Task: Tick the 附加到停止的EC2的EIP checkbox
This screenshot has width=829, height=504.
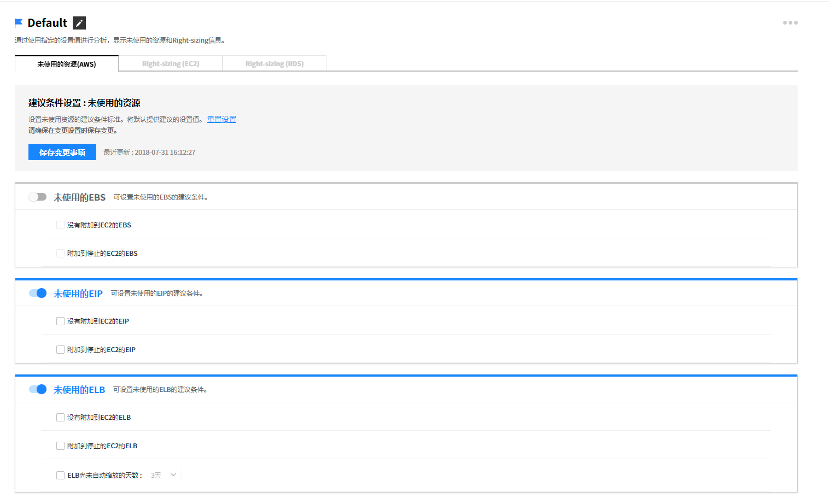Action: pos(60,350)
